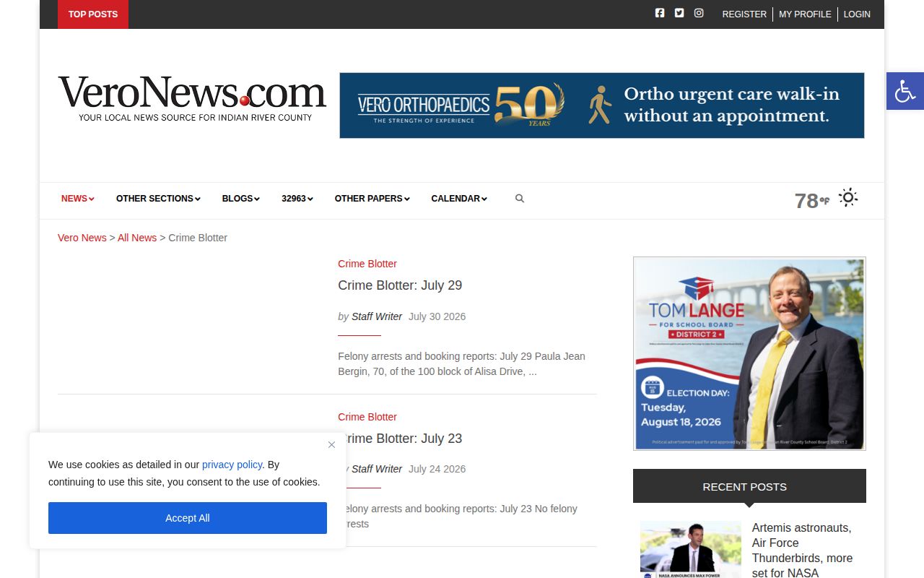Open the Register link
The image size is (924, 578).
point(744,14)
